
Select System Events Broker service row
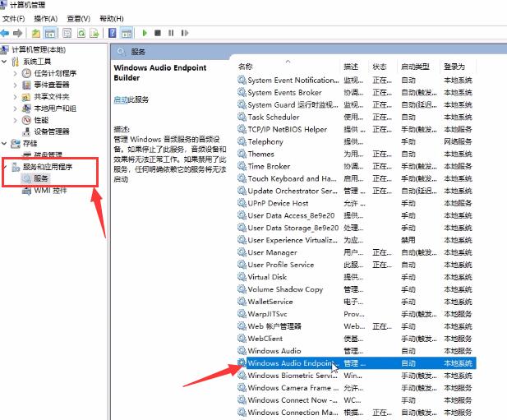coord(356,93)
